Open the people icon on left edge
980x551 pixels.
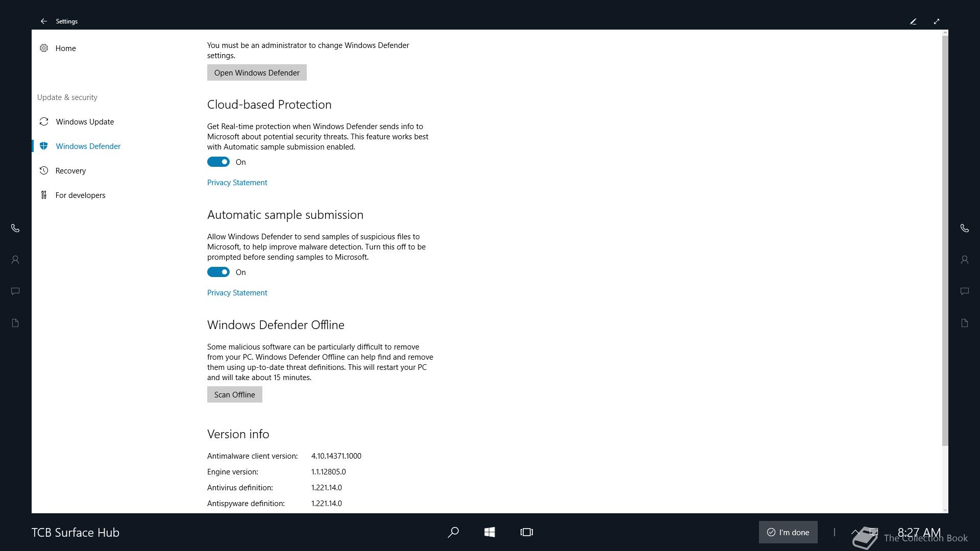[x=15, y=260]
